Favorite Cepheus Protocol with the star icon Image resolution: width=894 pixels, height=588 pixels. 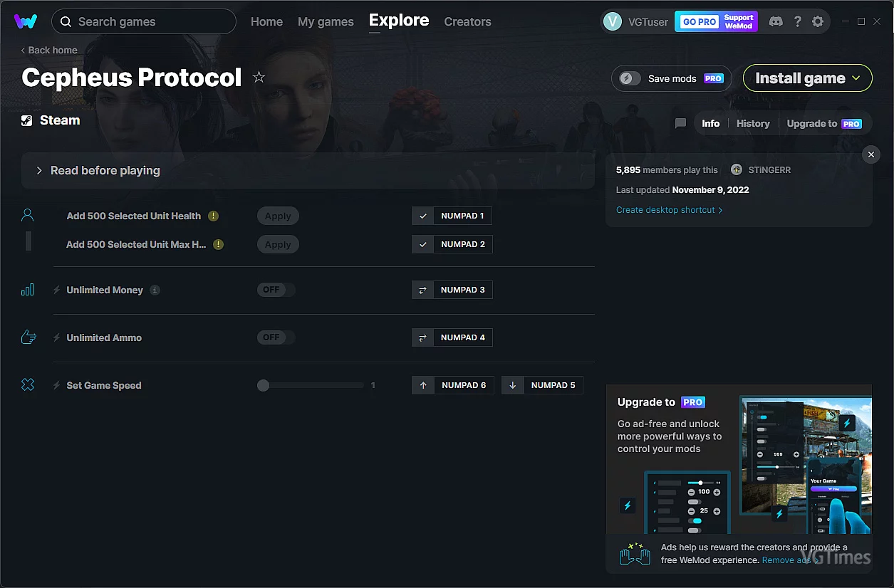point(259,77)
